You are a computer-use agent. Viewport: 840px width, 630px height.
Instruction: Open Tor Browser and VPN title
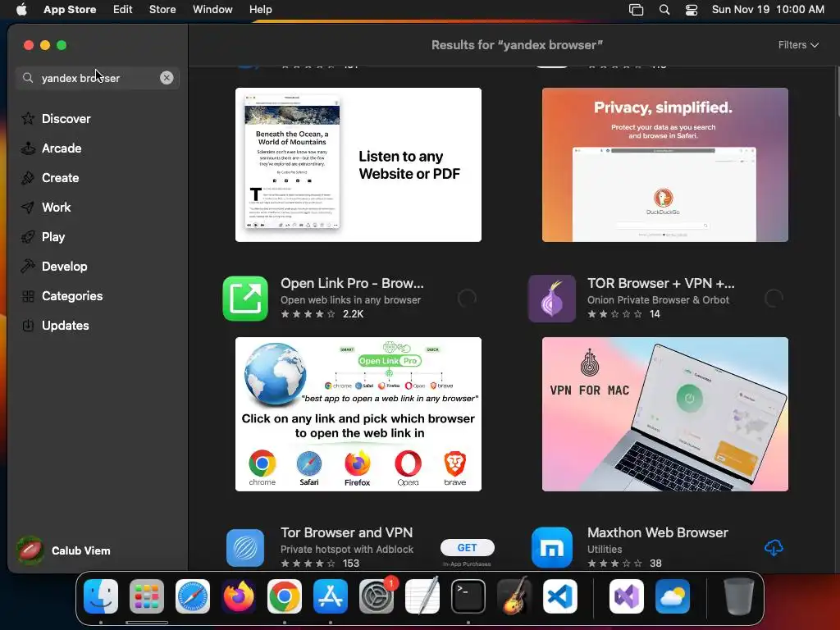[x=347, y=532]
